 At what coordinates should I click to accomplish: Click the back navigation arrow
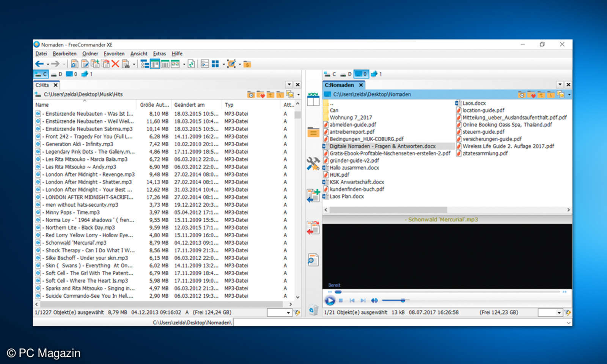[39, 64]
